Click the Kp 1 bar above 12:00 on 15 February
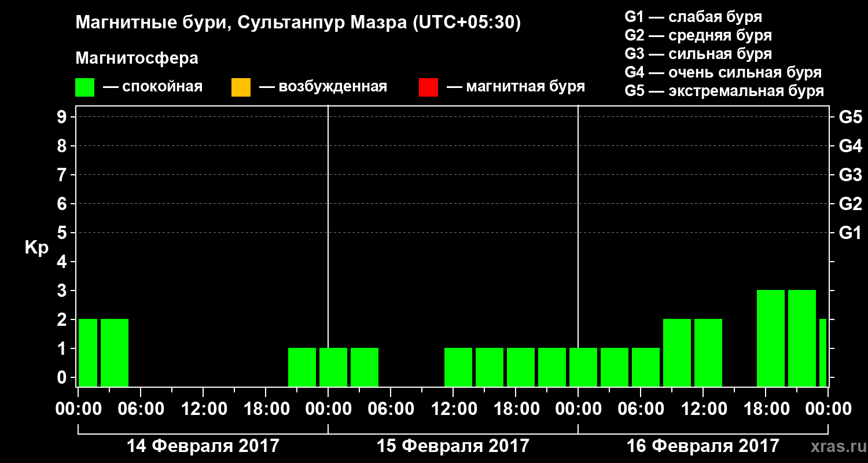Viewport: 868px width, 463px height. [x=458, y=367]
